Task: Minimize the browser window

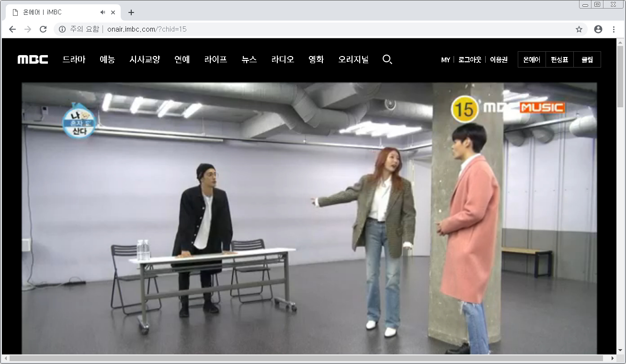Action: tap(585, 4)
